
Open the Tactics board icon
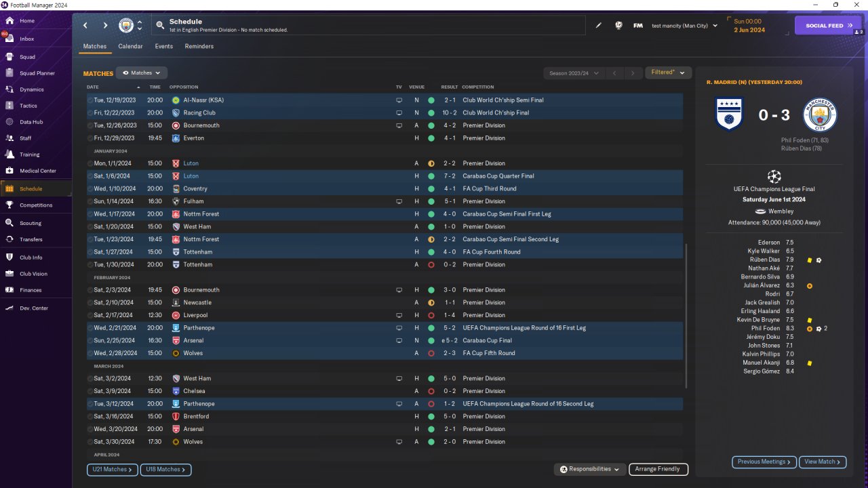[x=9, y=106]
